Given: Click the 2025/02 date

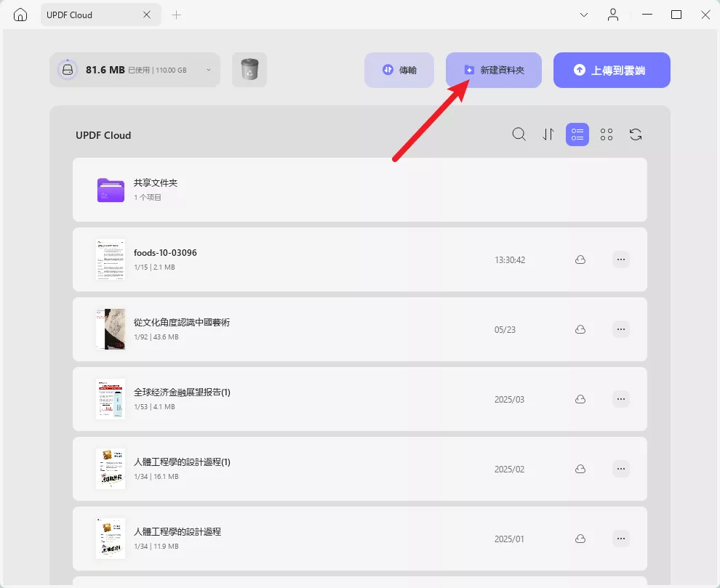Looking at the screenshot, I should point(509,470).
